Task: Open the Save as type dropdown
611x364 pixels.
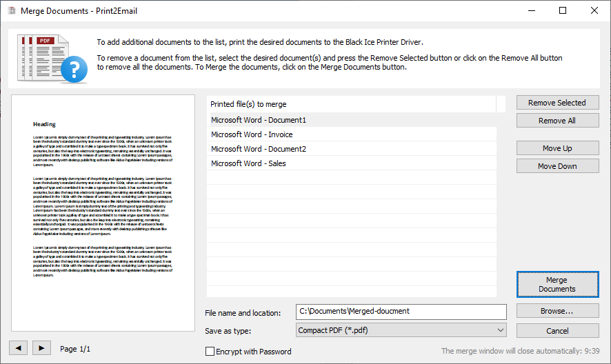Action: [401, 330]
